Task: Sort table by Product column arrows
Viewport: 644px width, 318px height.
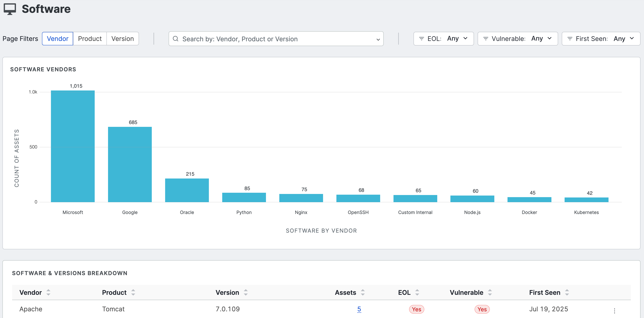Action: click(133, 292)
